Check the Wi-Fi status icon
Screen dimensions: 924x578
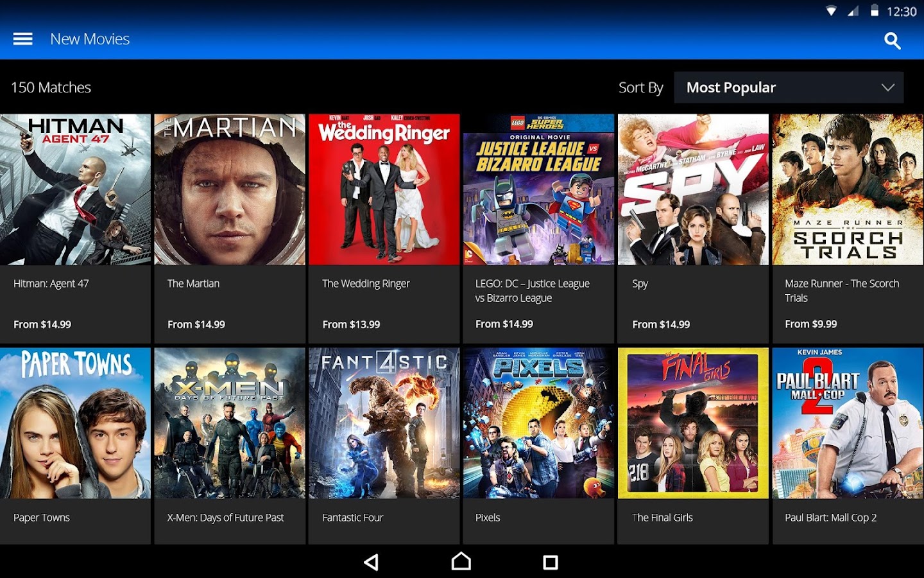pyautogui.click(x=832, y=11)
